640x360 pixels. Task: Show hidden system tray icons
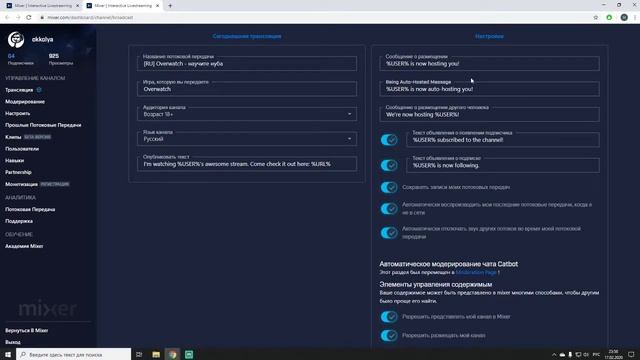pos(554,355)
